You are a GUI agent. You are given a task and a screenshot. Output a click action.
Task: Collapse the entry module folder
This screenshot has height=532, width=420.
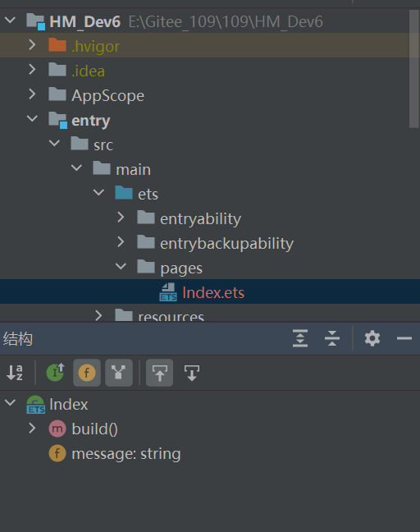click(32, 119)
